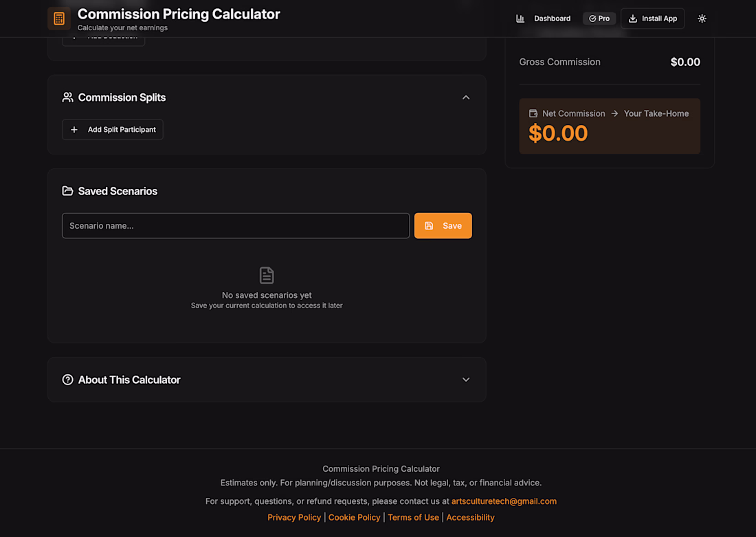Click the Install App download icon

632,19
